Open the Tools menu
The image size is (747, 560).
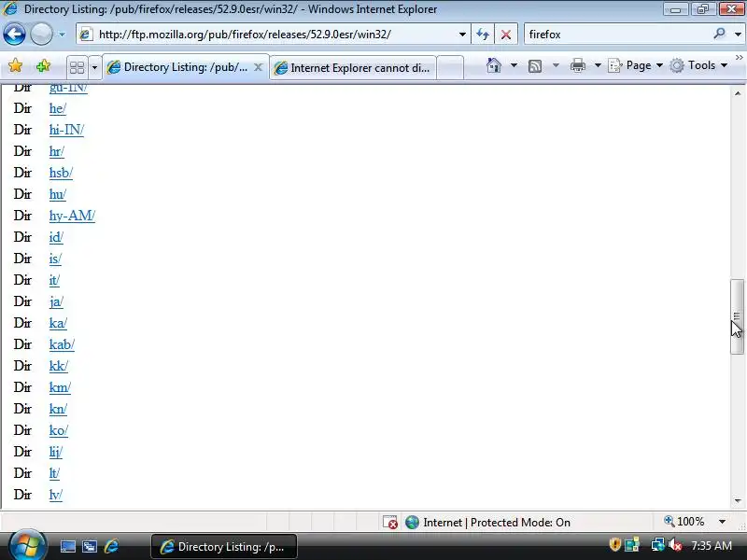click(698, 65)
